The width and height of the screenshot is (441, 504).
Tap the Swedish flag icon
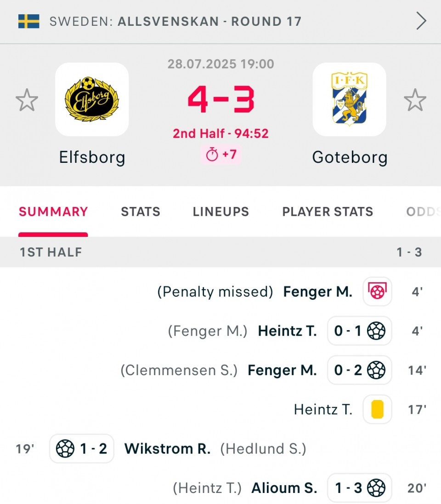[28, 21]
